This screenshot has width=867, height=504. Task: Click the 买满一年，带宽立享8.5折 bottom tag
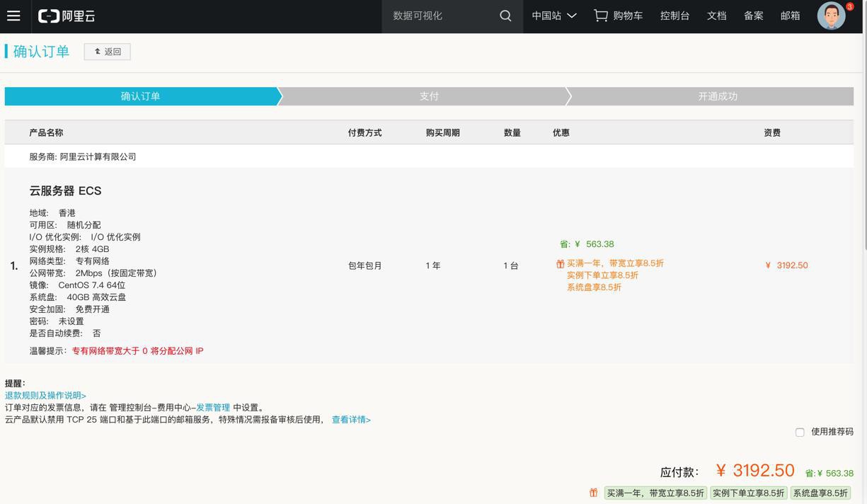click(x=655, y=493)
